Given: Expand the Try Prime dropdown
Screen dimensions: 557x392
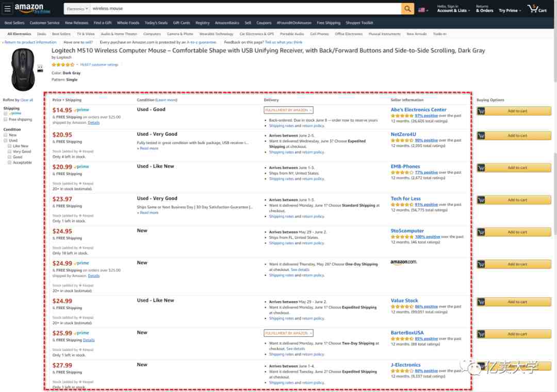Looking at the screenshot, I should (510, 10).
